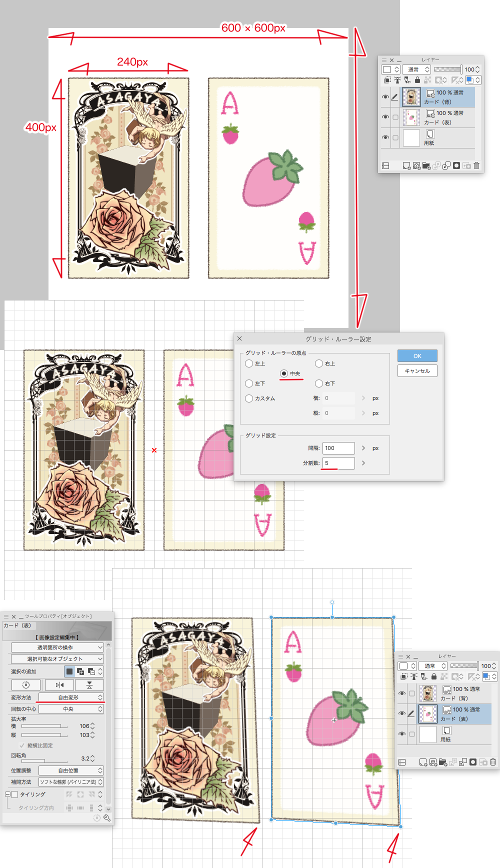
Task: Hide 用紙 layer in upper Layer panel
Action: point(385,137)
